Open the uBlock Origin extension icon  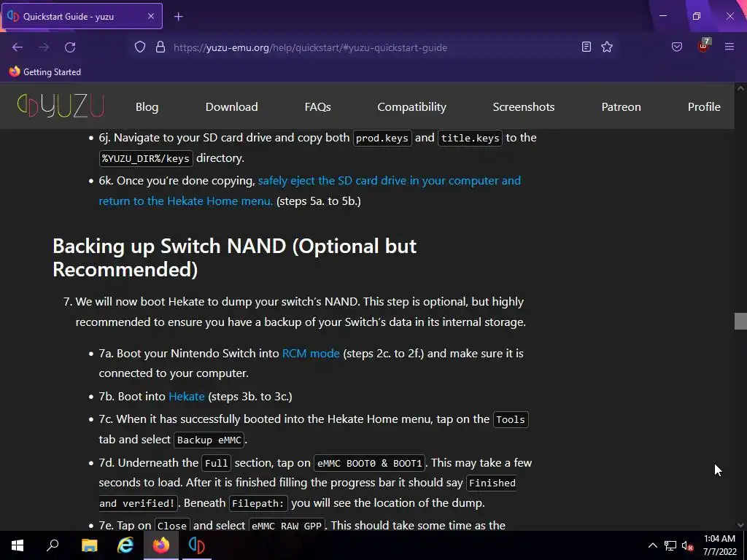tap(704, 46)
